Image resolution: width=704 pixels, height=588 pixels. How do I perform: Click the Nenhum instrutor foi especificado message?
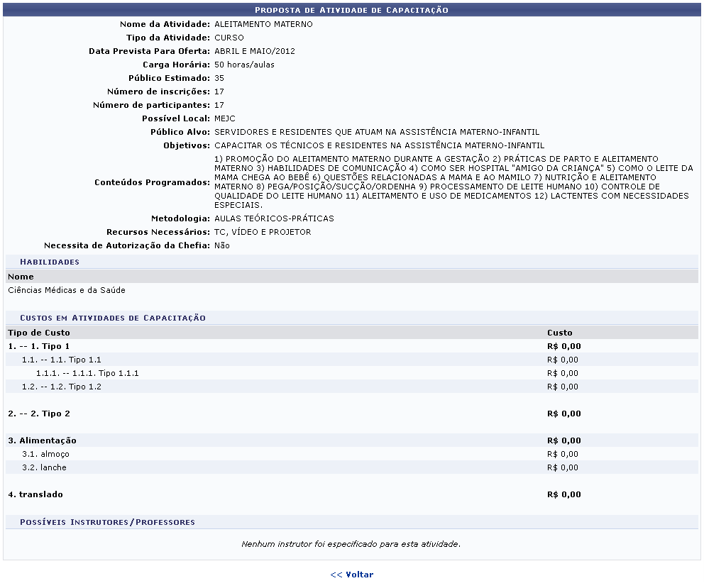coord(351,544)
